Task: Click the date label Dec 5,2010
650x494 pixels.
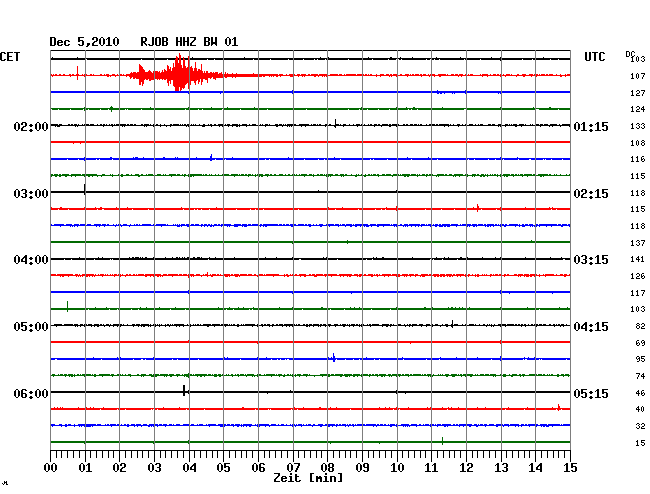Action: click(x=84, y=42)
